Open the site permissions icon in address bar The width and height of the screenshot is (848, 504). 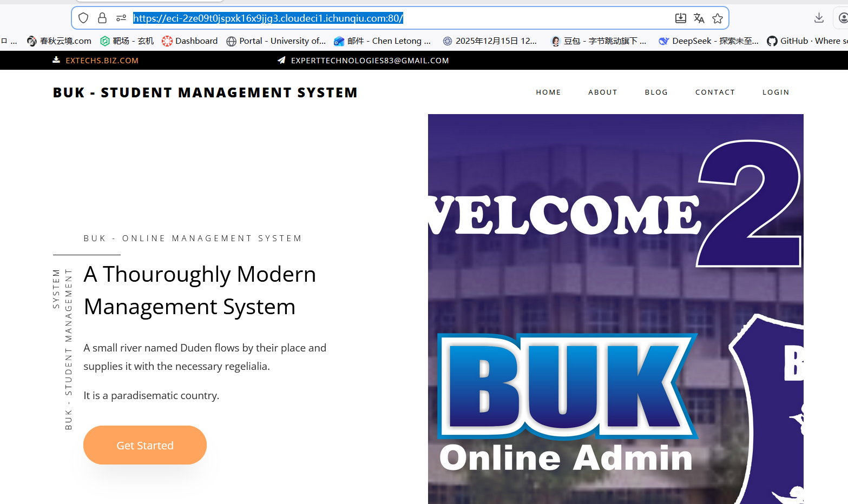[121, 18]
